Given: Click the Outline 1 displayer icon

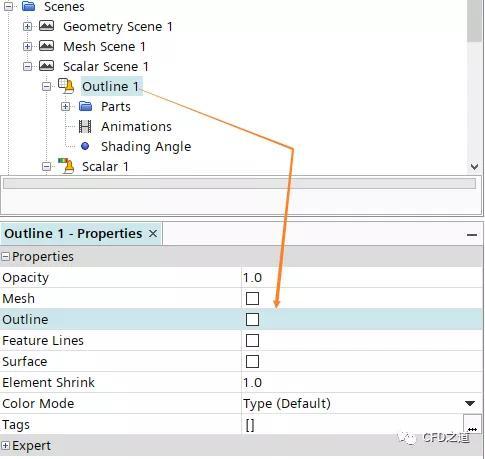Looking at the screenshot, I should 66,86.
